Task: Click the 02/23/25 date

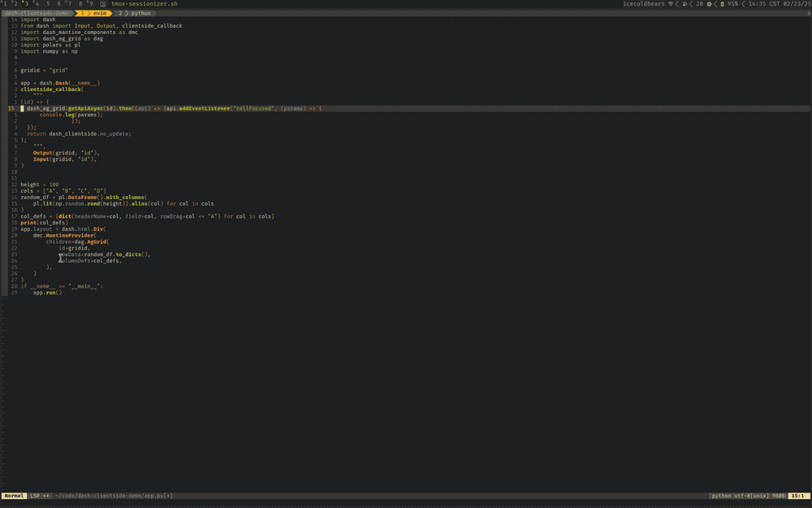Action: click(x=797, y=3)
